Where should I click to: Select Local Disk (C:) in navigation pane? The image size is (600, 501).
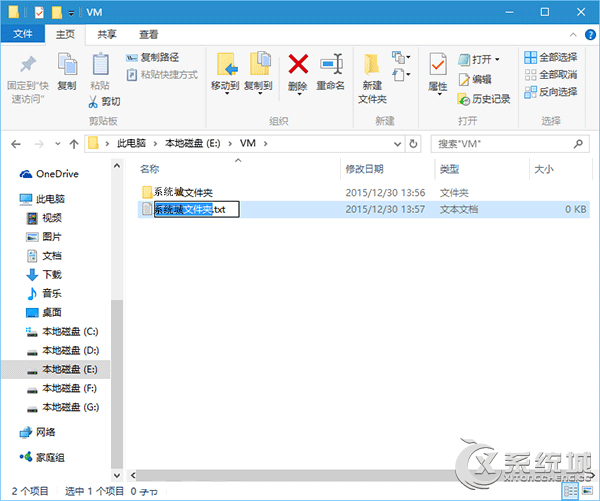click(x=62, y=331)
